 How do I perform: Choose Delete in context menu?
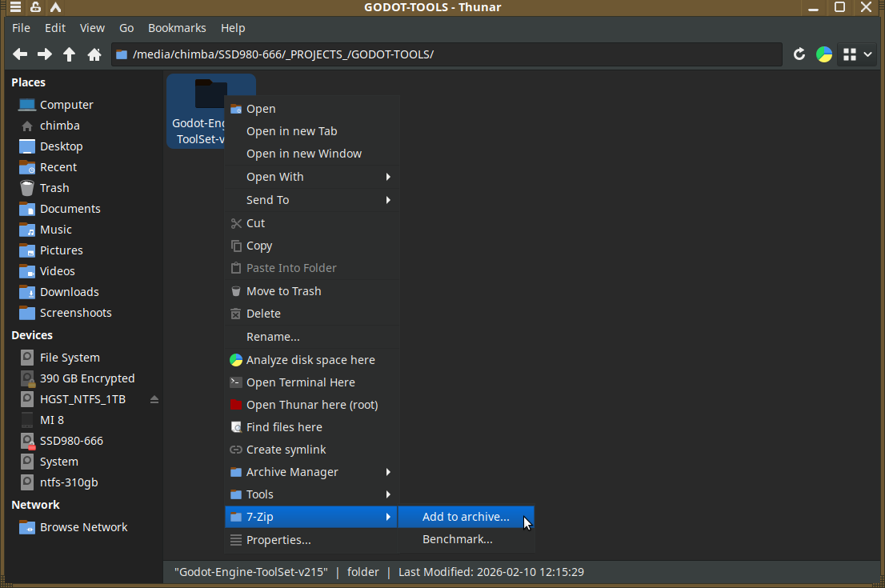coord(311,314)
